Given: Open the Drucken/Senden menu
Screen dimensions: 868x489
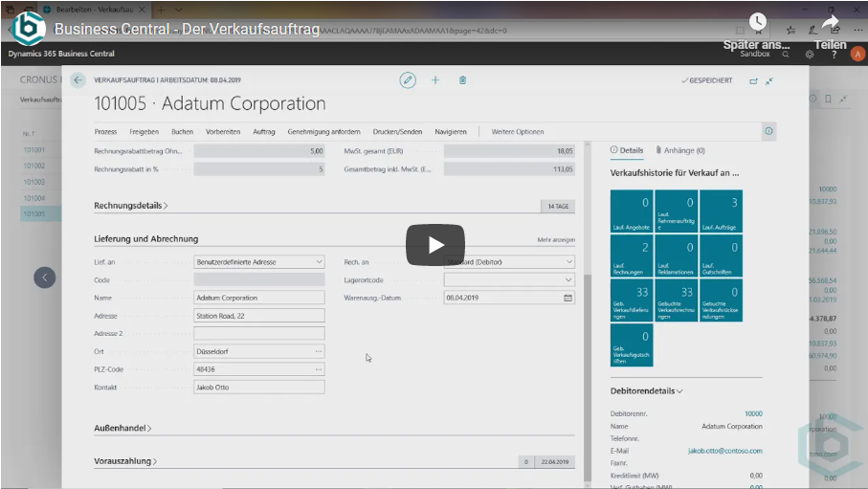Looking at the screenshot, I should tap(397, 131).
